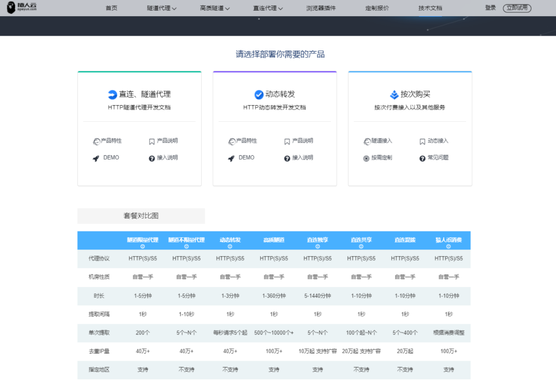Viewport: 556px width, 392px height.
Task: Click the 提取间隔 row label
Action: 99,314
